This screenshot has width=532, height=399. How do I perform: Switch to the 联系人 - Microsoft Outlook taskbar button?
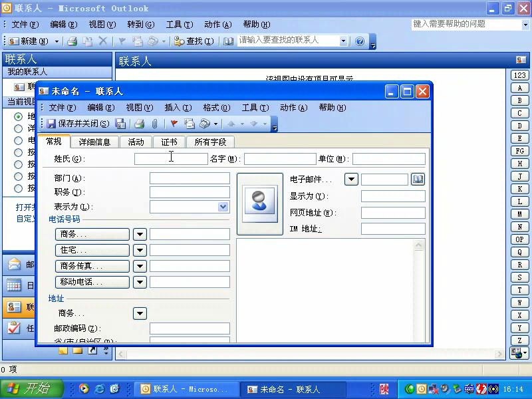click(x=186, y=389)
